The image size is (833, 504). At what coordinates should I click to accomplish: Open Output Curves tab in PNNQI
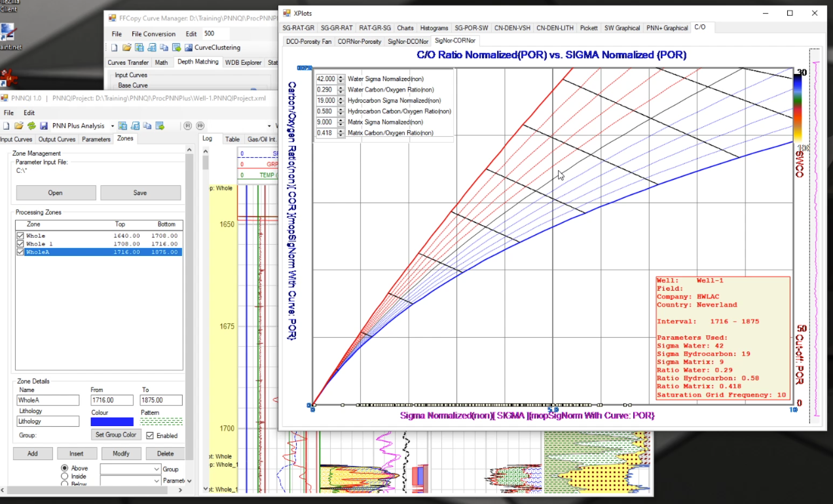pos(57,139)
